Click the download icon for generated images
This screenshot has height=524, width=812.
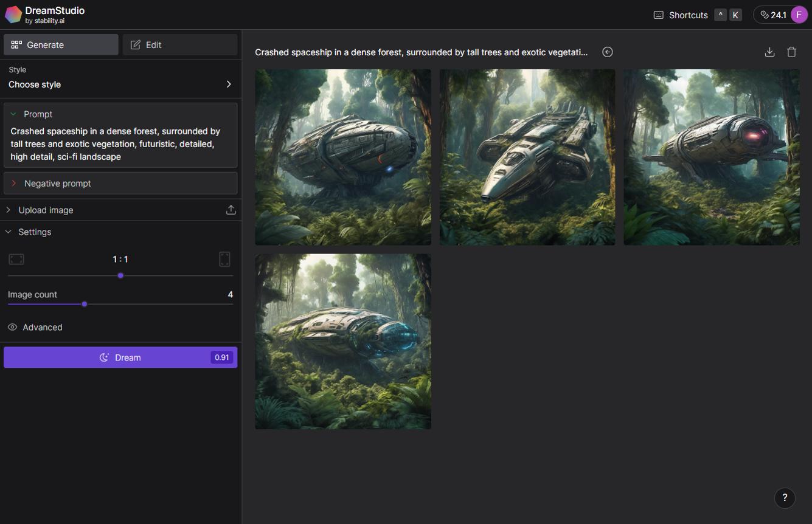769,52
